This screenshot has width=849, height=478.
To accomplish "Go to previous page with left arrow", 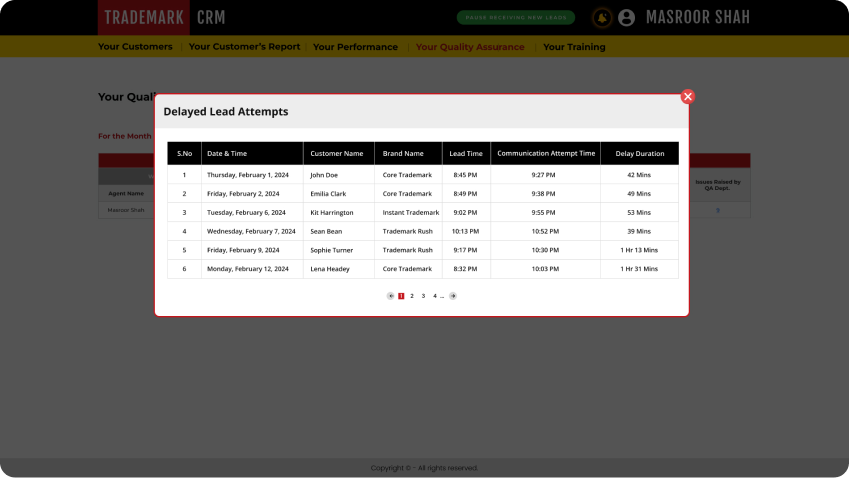I will [391, 296].
